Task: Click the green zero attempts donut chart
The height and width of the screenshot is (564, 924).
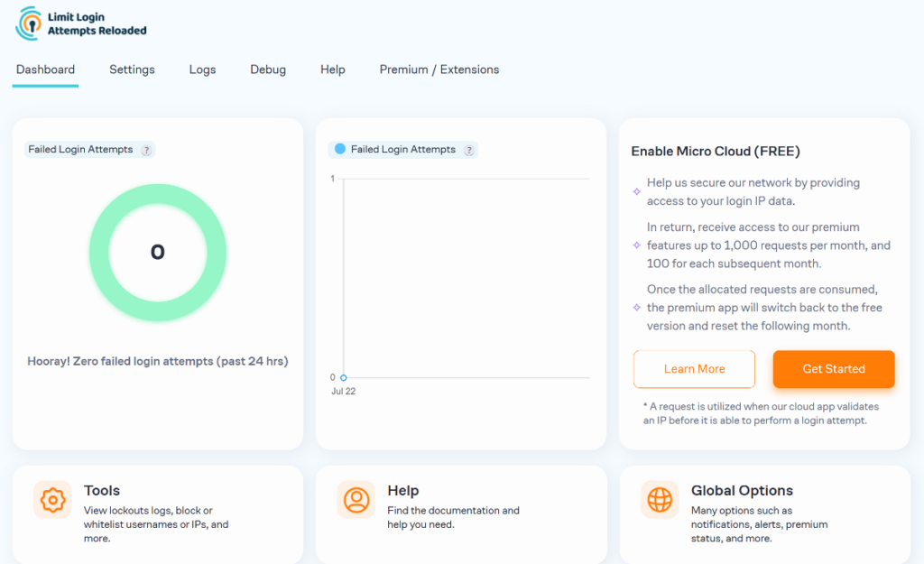Action: click(158, 254)
